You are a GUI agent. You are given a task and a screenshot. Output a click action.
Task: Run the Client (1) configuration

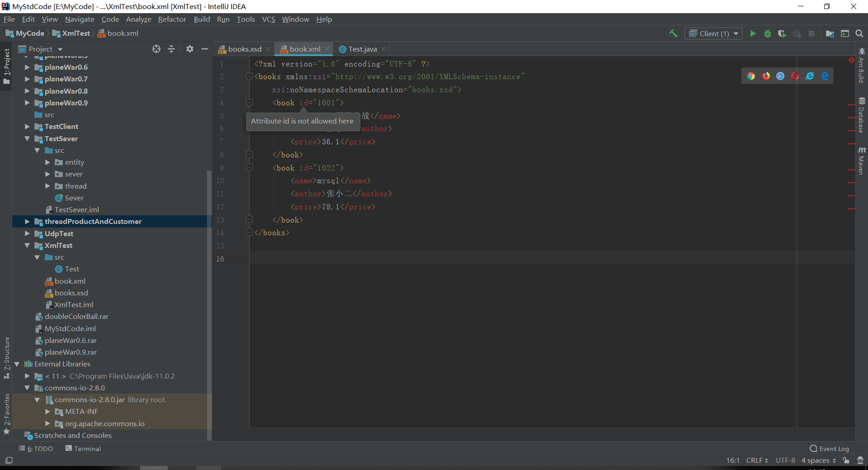coord(753,33)
